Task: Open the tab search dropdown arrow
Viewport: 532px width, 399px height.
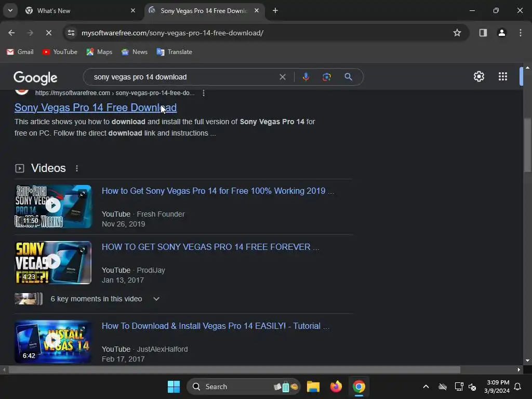Action: 10,10
